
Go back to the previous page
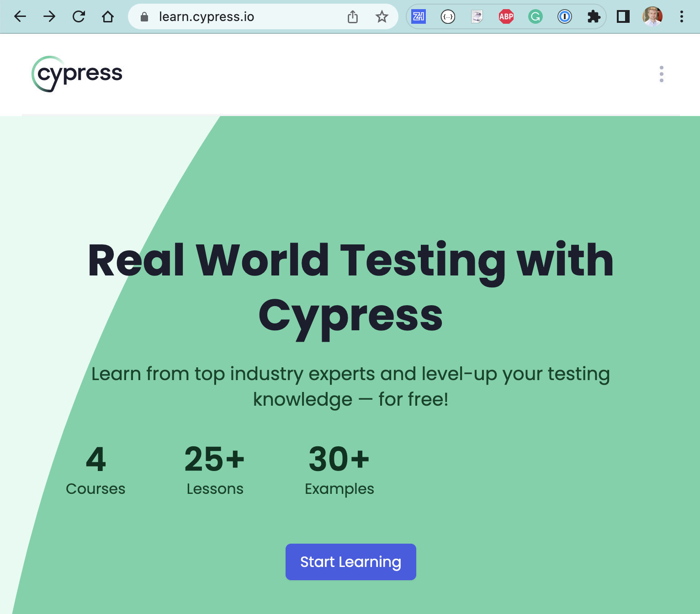tap(20, 17)
